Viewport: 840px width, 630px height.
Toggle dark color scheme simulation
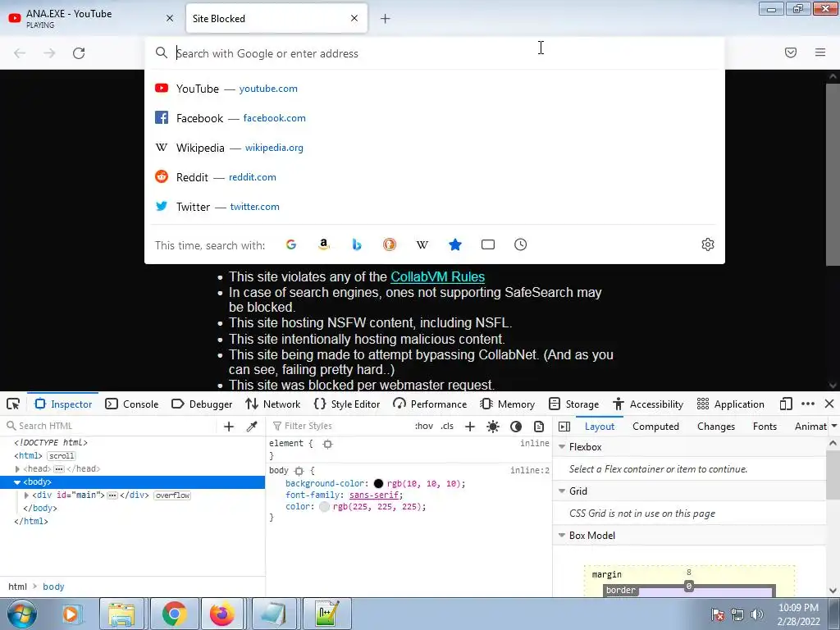[x=516, y=427]
